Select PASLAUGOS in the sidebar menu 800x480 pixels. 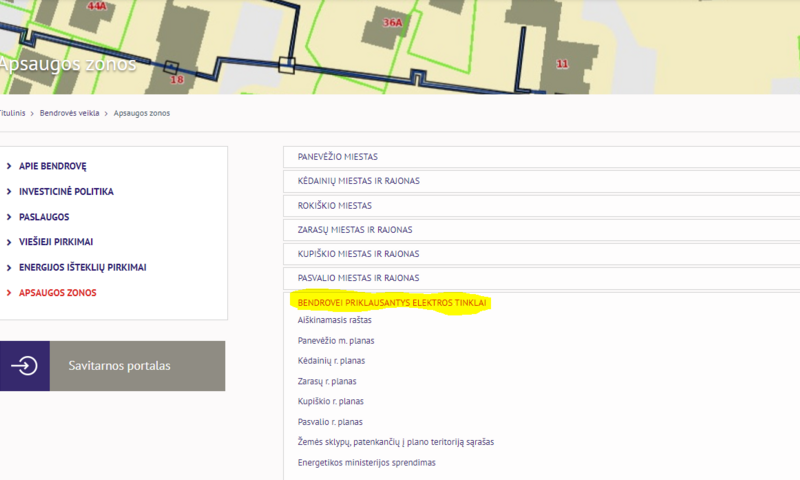pyautogui.click(x=44, y=217)
